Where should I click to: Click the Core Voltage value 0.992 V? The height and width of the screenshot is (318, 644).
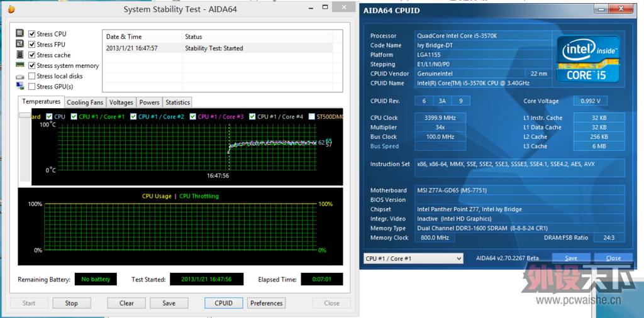pos(590,101)
